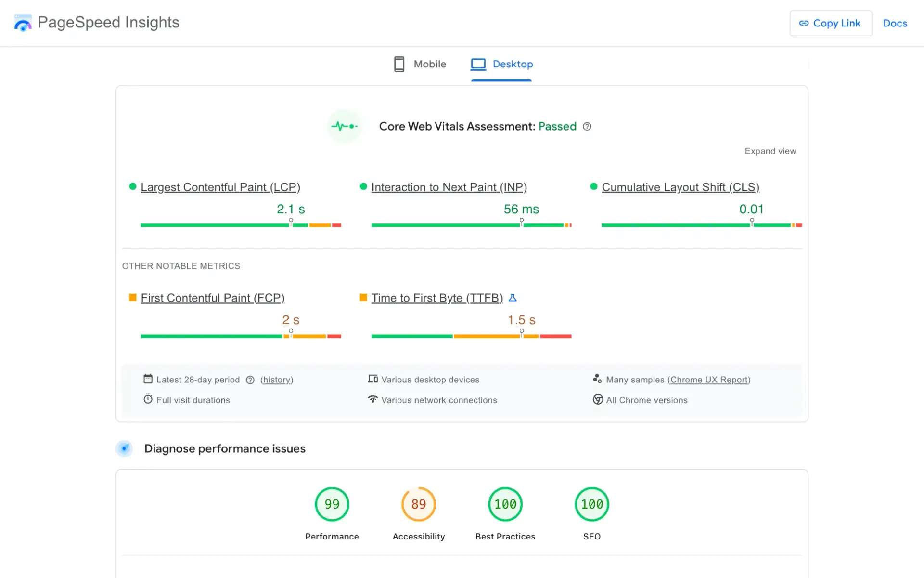Click the green dot beside INP
The height and width of the screenshot is (578, 924).
point(363,187)
